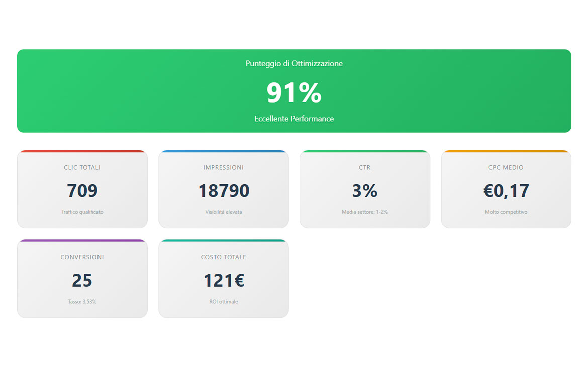Click the Traffico qualificato label
The width and height of the screenshot is (588, 367).
pos(82,212)
